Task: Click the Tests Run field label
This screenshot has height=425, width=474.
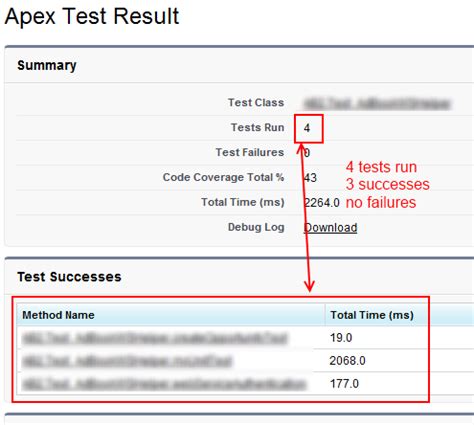Action: click(x=258, y=128)
